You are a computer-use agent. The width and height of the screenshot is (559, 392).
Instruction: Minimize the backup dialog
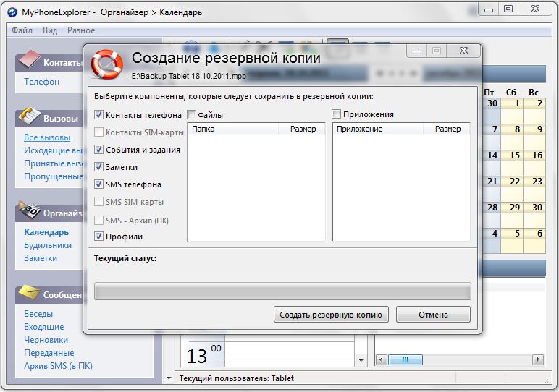417,51
